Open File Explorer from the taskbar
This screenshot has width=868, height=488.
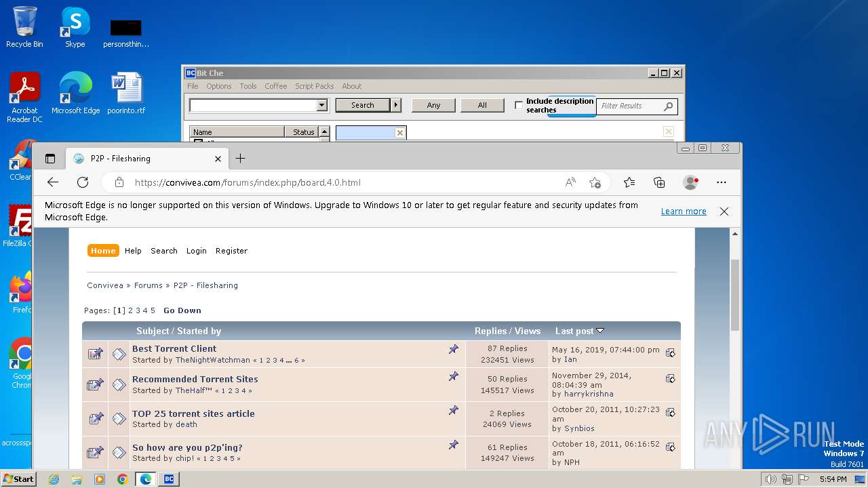tap(77, 479)
